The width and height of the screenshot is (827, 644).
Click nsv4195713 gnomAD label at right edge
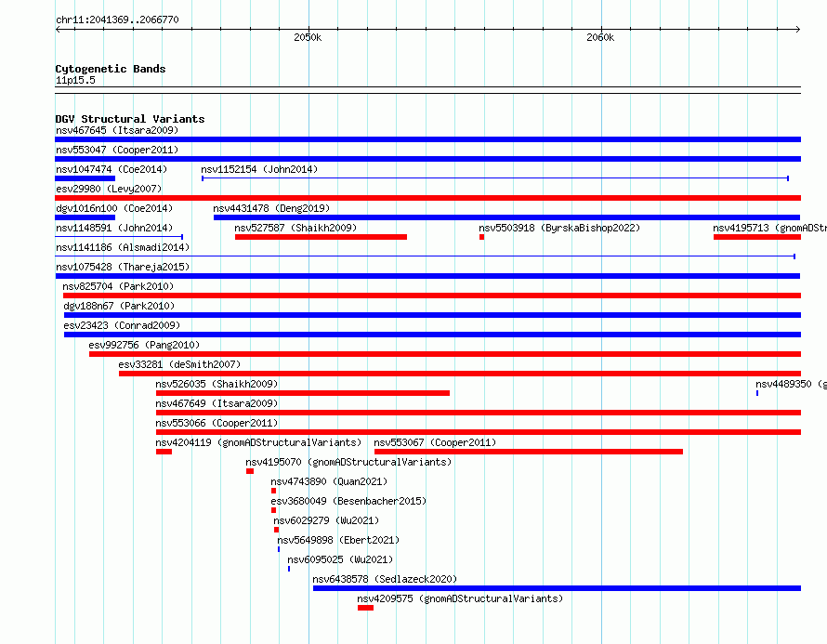coord(769,228)
